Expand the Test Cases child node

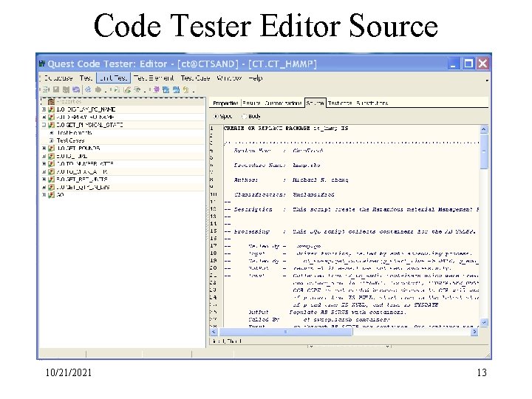click(52, 140)
